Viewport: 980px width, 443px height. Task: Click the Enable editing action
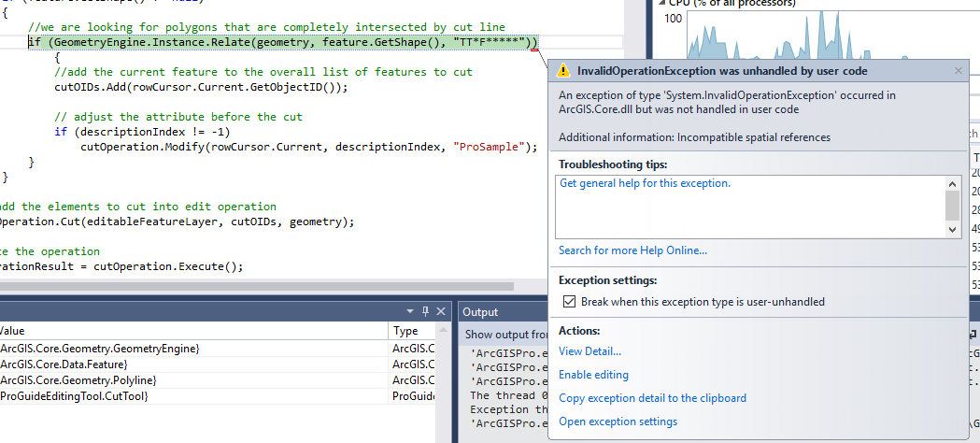coord(594,375)
